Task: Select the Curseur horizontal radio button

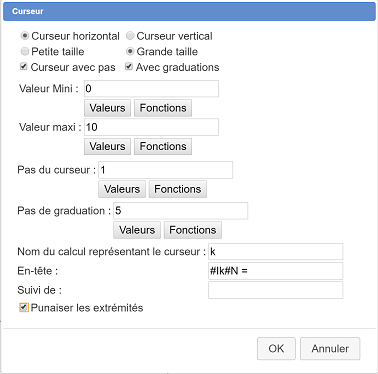Action: [x=25, y=36]
